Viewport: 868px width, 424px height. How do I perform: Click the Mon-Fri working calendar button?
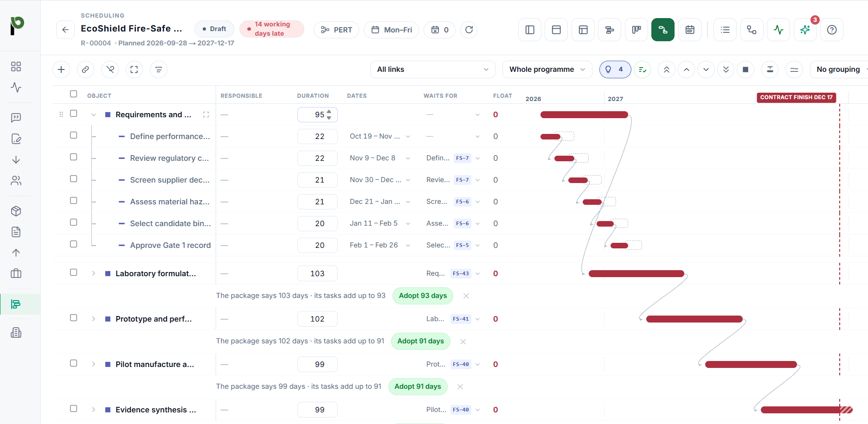(x=392, y=30)
